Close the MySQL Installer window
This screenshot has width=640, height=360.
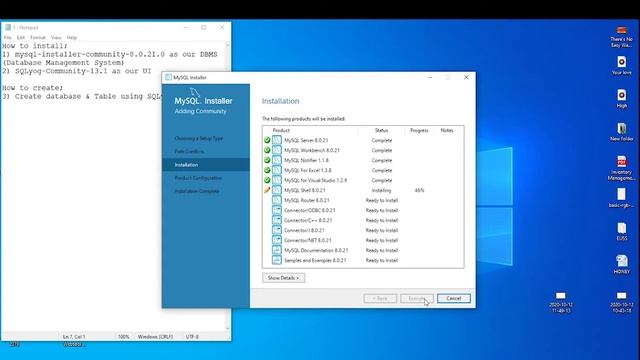[x=466, y=77]
